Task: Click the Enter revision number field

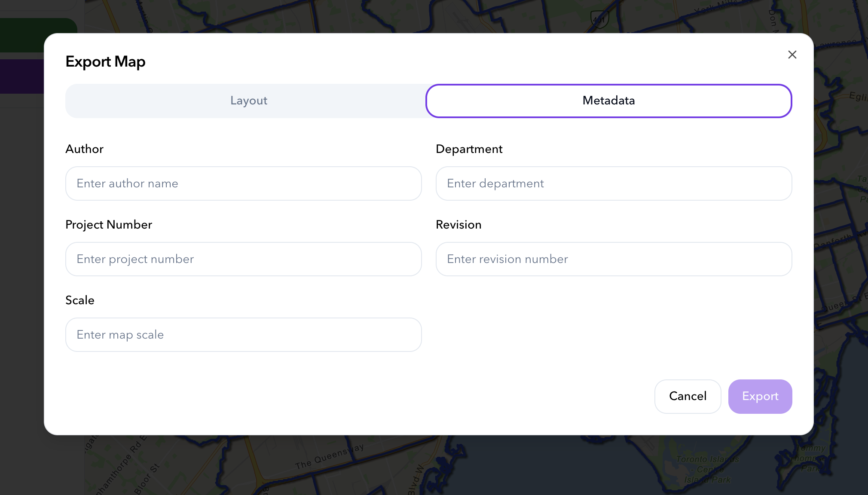Action: coord(613,259)
